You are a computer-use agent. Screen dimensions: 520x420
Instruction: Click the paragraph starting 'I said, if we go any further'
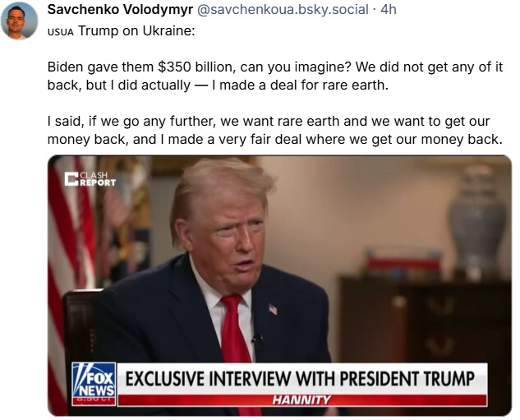point(275,130)
